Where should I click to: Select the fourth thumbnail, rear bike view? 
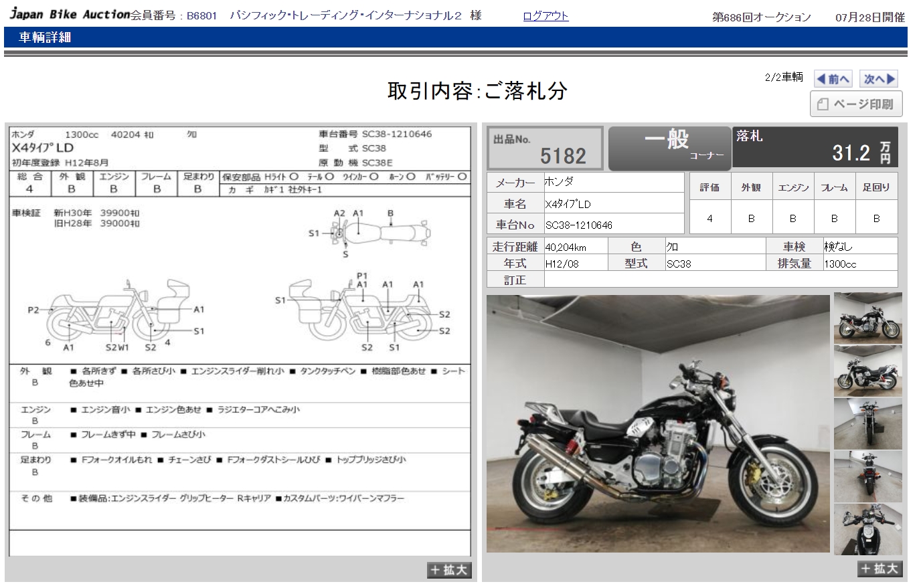pyautogui.click(x=867, y=476)
